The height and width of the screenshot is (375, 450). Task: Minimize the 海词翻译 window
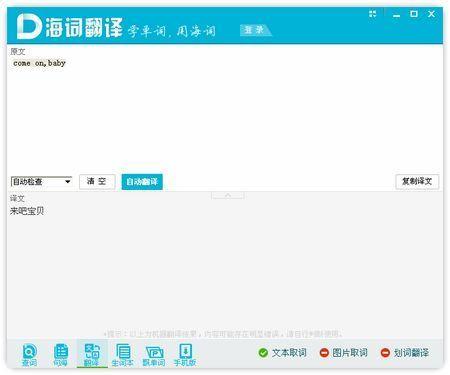pyautogui.click(x=396, y=14)
